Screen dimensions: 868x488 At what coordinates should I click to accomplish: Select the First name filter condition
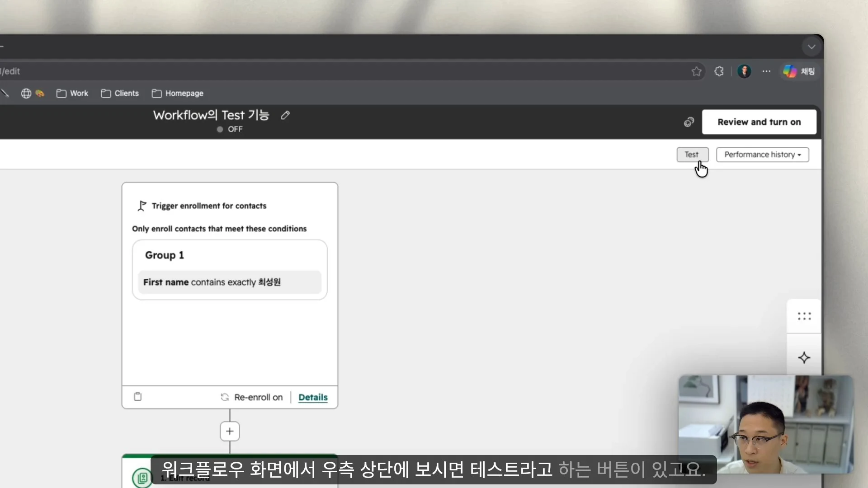tap(230, 282)
